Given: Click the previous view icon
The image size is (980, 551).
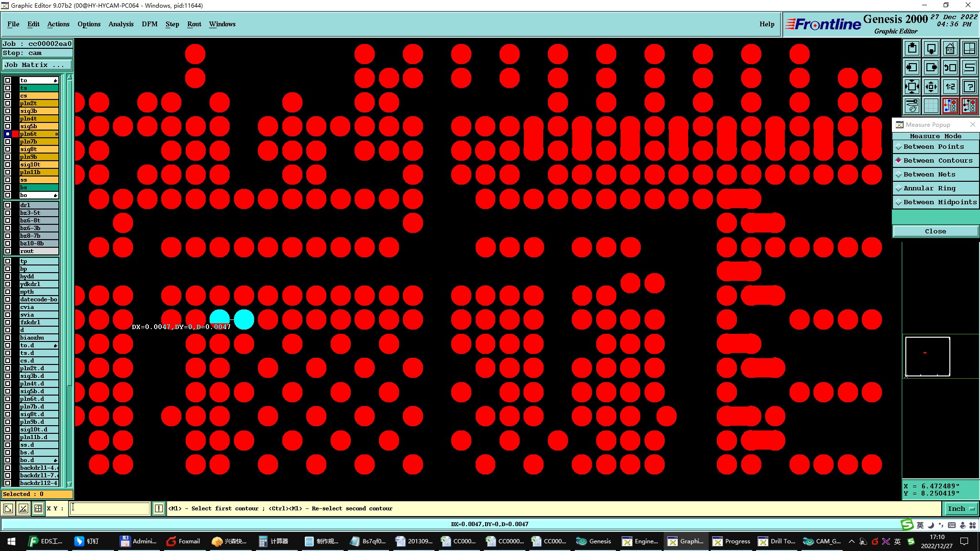Looking at the screenshot, I should click(950, 67).
